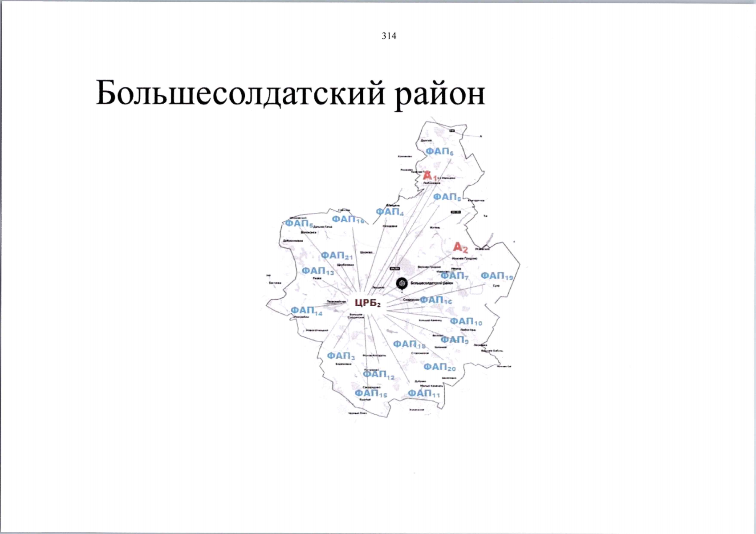Click the ФАП11 label on the map

point(424,393)
